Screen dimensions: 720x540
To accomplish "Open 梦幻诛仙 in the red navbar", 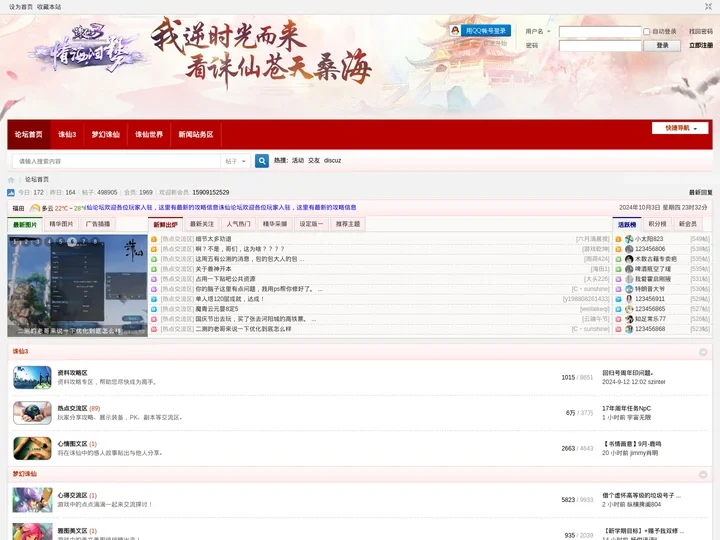I will coord(106,135).
